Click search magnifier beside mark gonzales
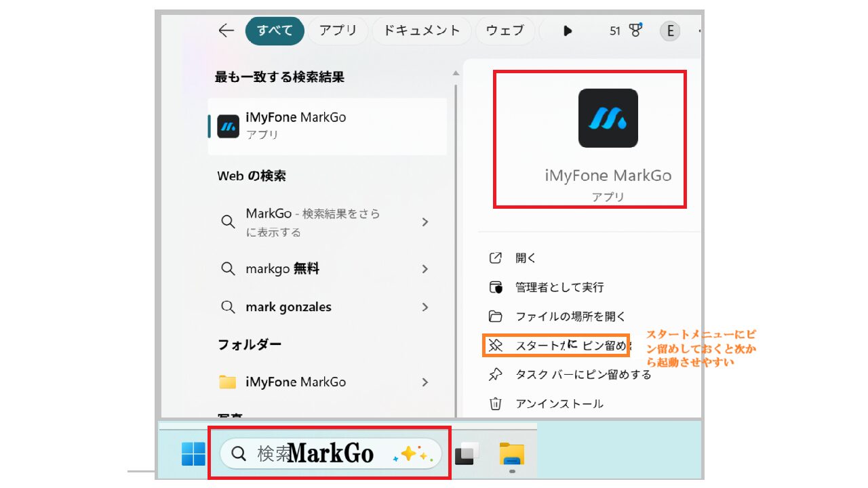 pyautogui.click(x=229, y=307)
